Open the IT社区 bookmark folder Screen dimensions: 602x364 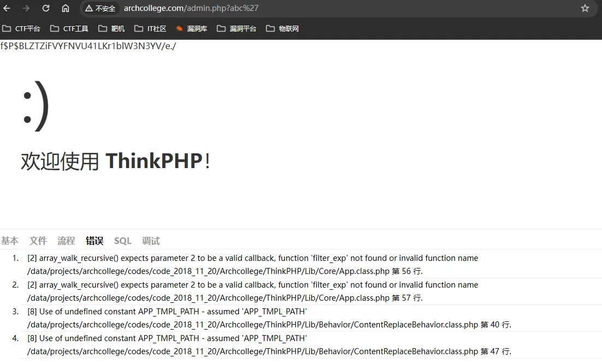point(150,28)
